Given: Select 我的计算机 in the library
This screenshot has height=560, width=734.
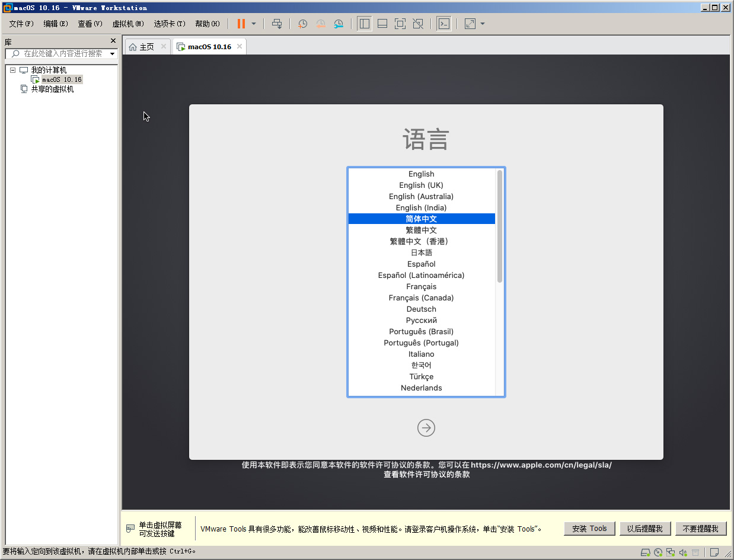Looking at the screenshot, I should click(x=49, y=70).
